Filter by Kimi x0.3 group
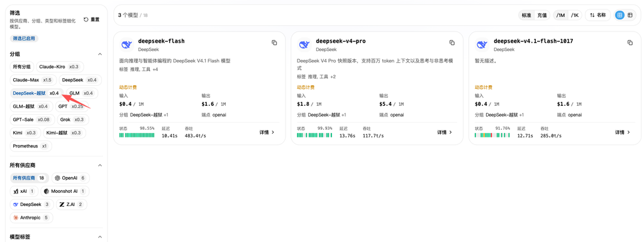Image resolution: width=644 pixels, height=242 pixels. pyautogui.click(x=25, y=133)
